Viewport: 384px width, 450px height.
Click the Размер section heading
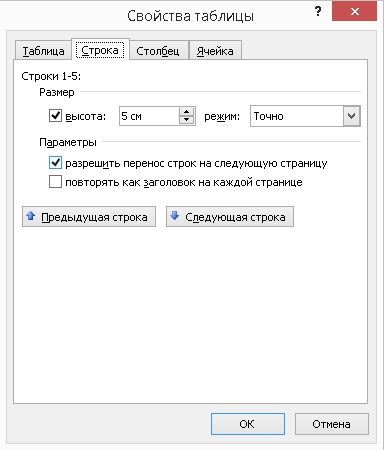tap(57, 92)
